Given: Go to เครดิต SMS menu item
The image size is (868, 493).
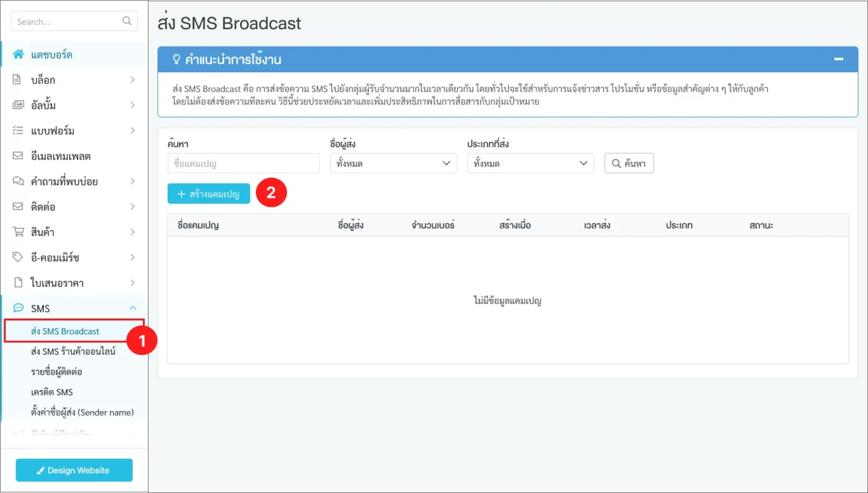Looking at the screenshot, I should tap(52, 392).
